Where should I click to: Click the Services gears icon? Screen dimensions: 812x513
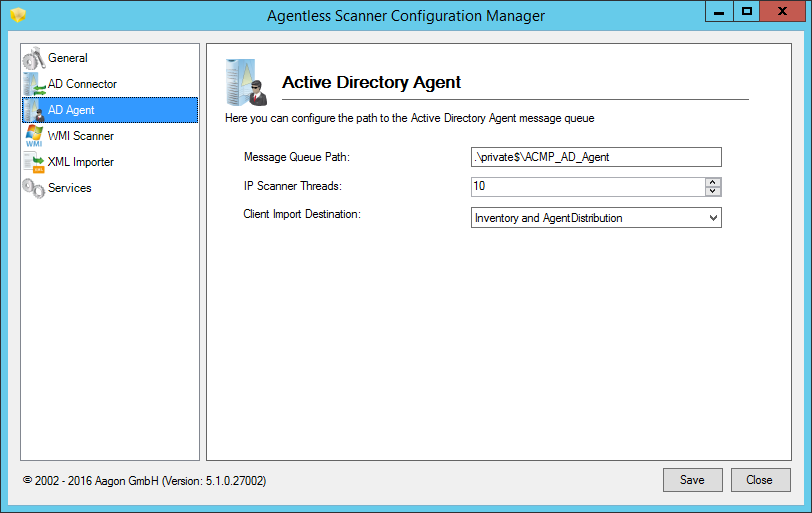click(34, 188)
